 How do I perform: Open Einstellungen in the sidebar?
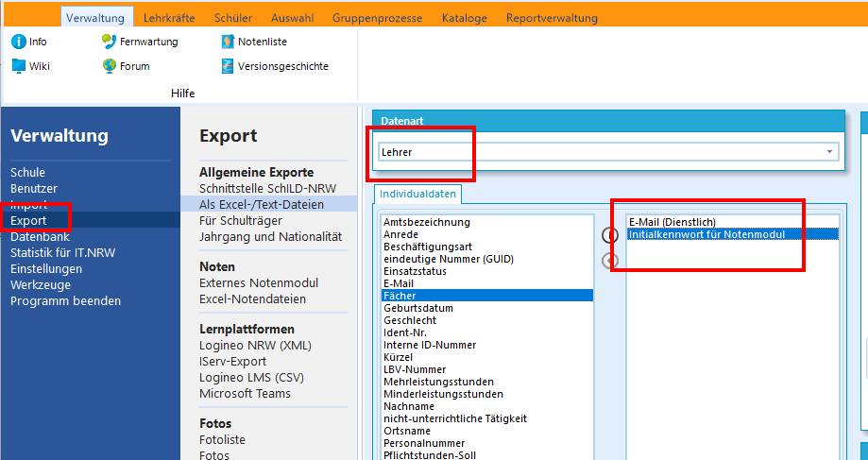(x=46, y=269)
